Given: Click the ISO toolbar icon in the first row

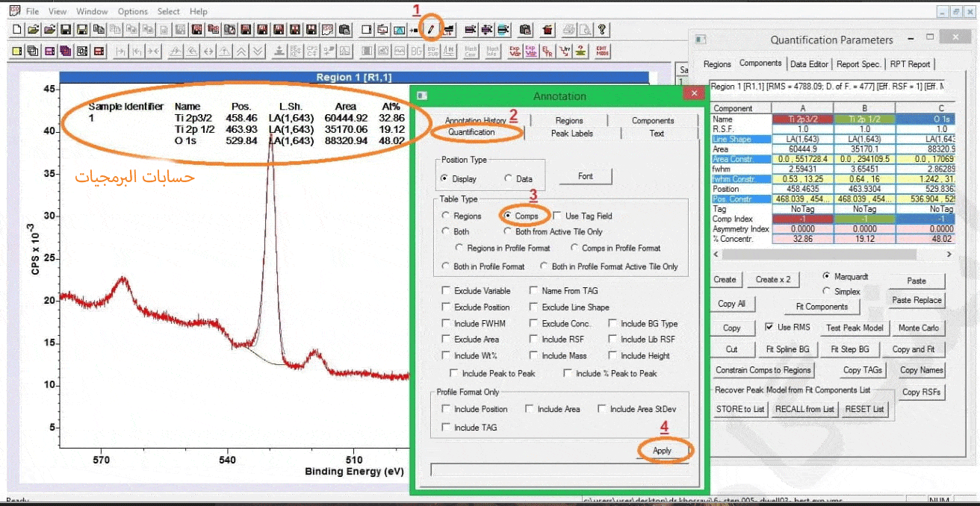Looking at the screenshot, I should coord(328,30).
